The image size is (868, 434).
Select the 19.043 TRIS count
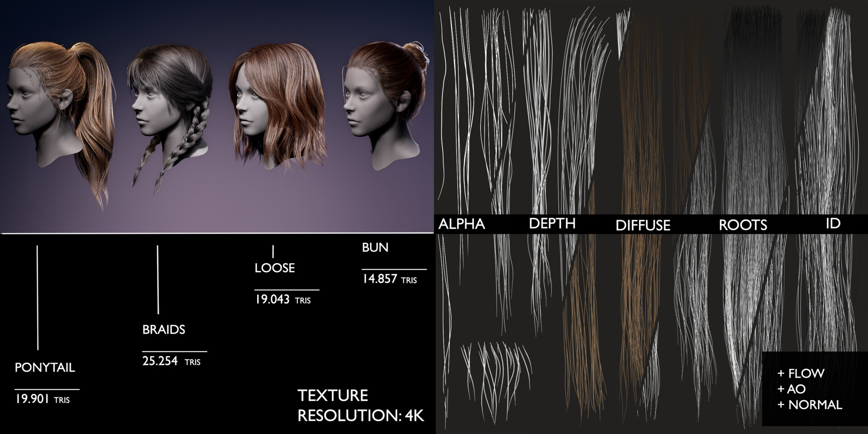coord(283,299)
